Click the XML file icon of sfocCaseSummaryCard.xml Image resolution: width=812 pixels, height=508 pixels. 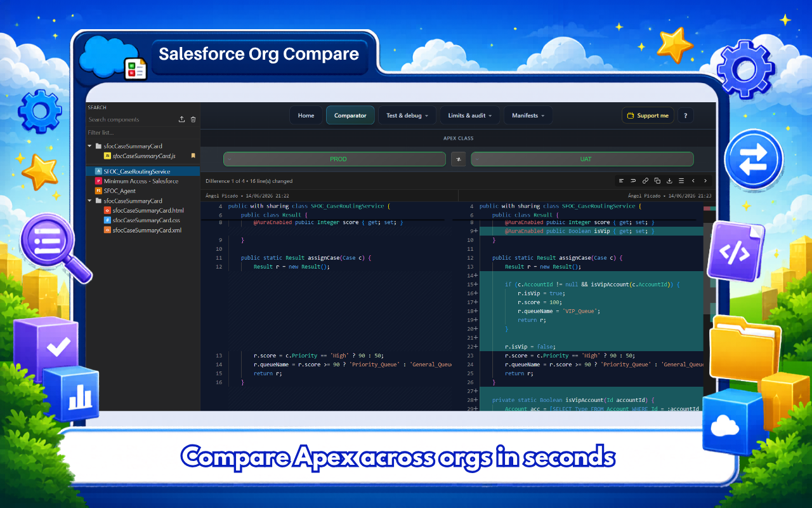tap(107, 230)
